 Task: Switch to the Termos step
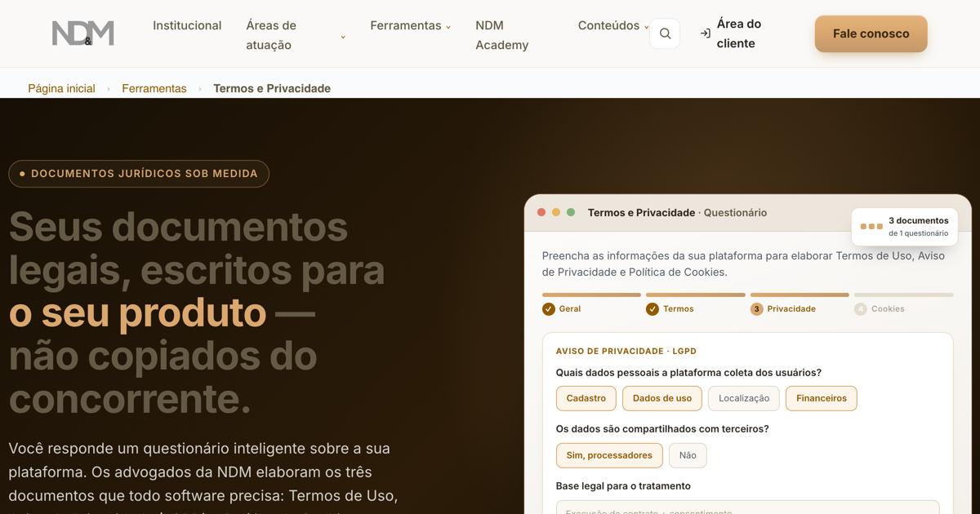pos(670,309)
